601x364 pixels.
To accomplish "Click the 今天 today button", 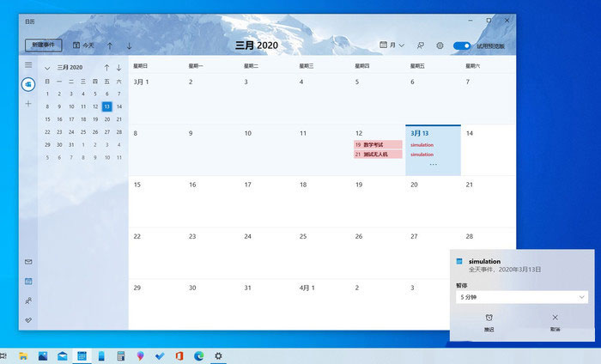I will point(84,45).
